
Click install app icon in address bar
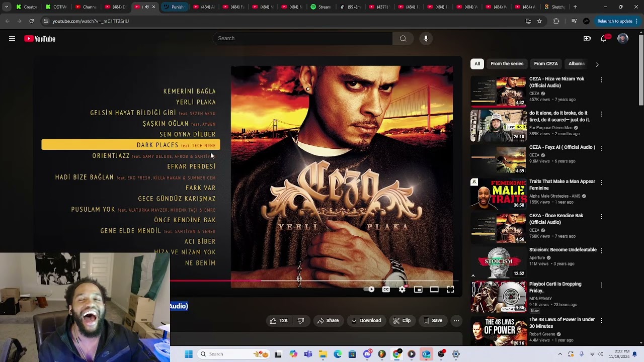click(x=528, y=21)
